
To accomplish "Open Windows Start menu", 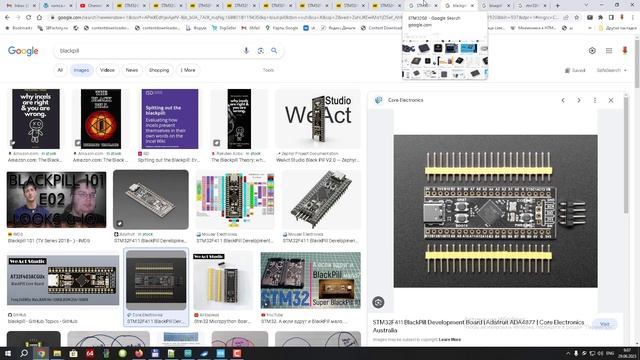I will [7, 353].
